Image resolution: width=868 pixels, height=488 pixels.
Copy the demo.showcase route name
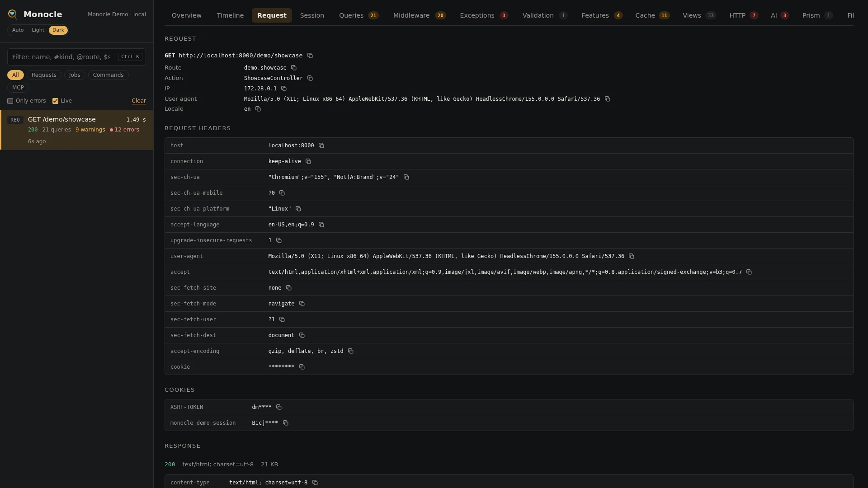point(294,68)
